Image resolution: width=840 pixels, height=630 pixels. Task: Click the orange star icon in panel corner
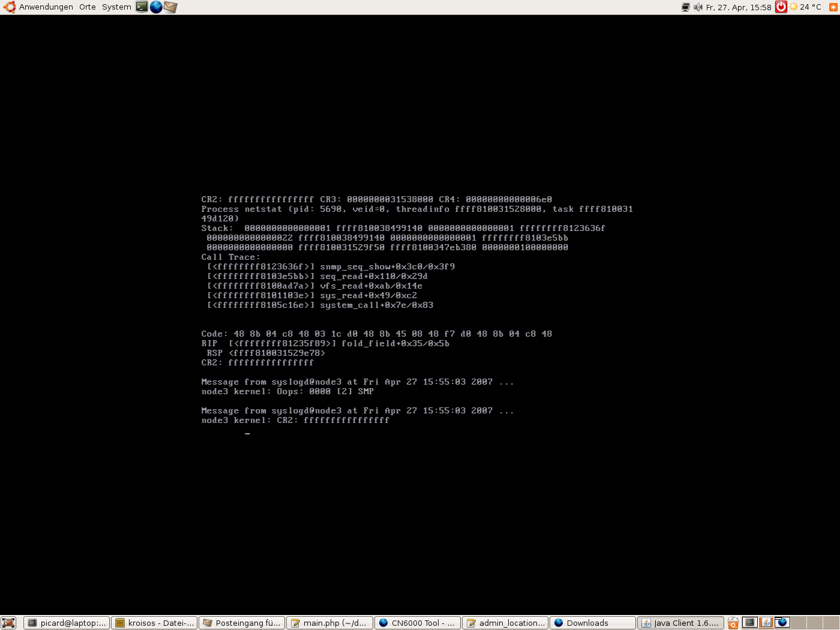(x=833, y=7)
